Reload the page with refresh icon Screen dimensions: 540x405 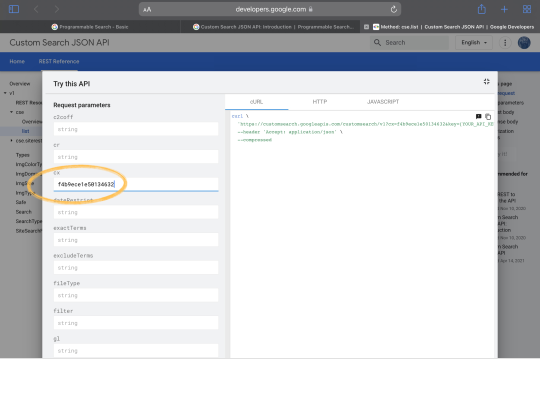click(x=394, y=9)
